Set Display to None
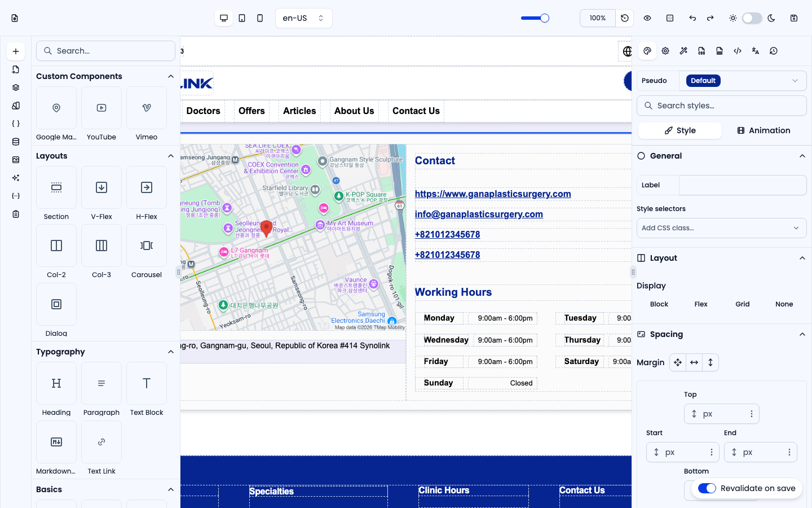The height and width of the screenshot is (508, 812). [x=784, y=304]
